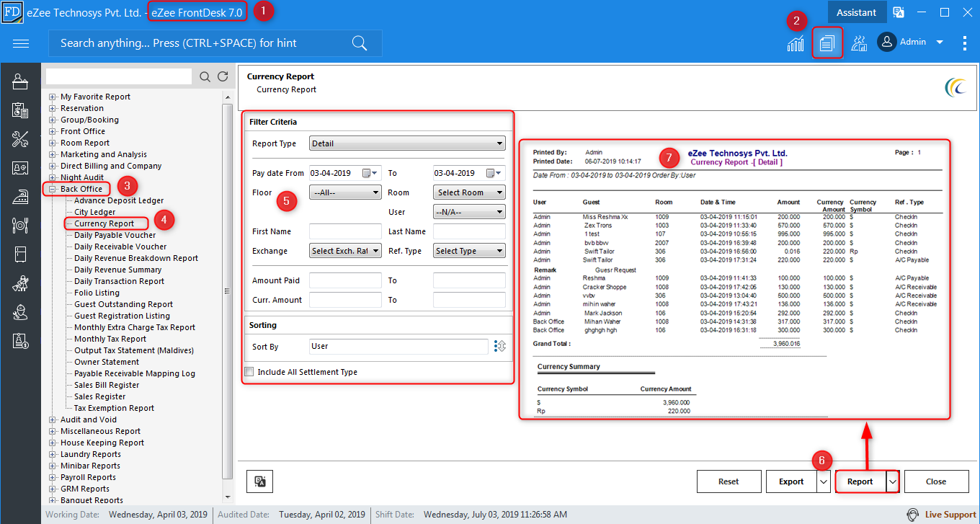Click the translate button at bottom left
The height and width of the screenshot is (524, 980).
(x=259, y=481)
